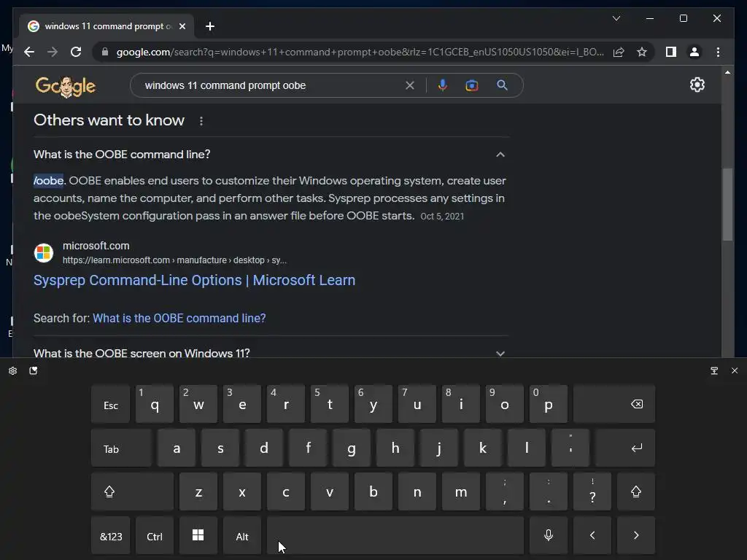
Task: Open Chrome three-dot menu
Action: tap(718, 52)
